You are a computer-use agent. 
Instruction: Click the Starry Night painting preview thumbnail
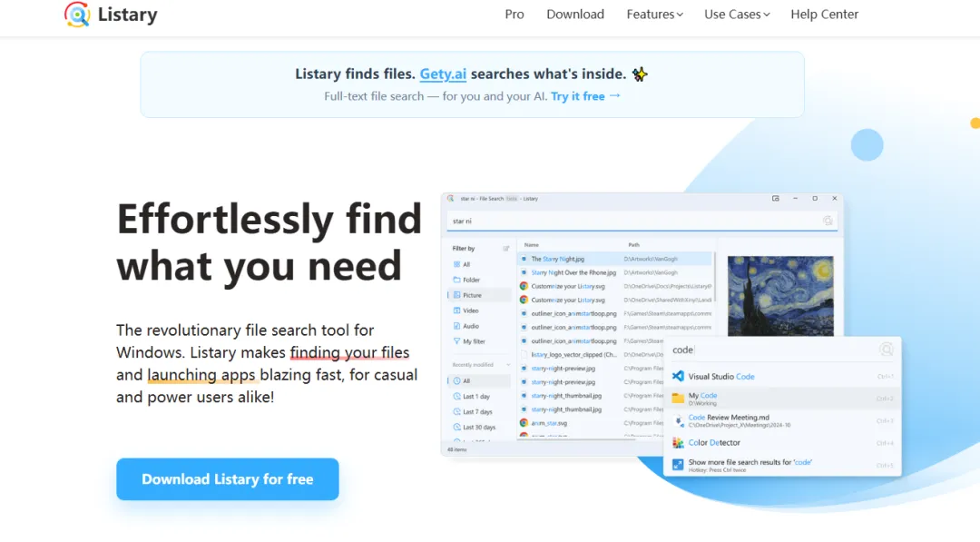click(x=780, y=296)
